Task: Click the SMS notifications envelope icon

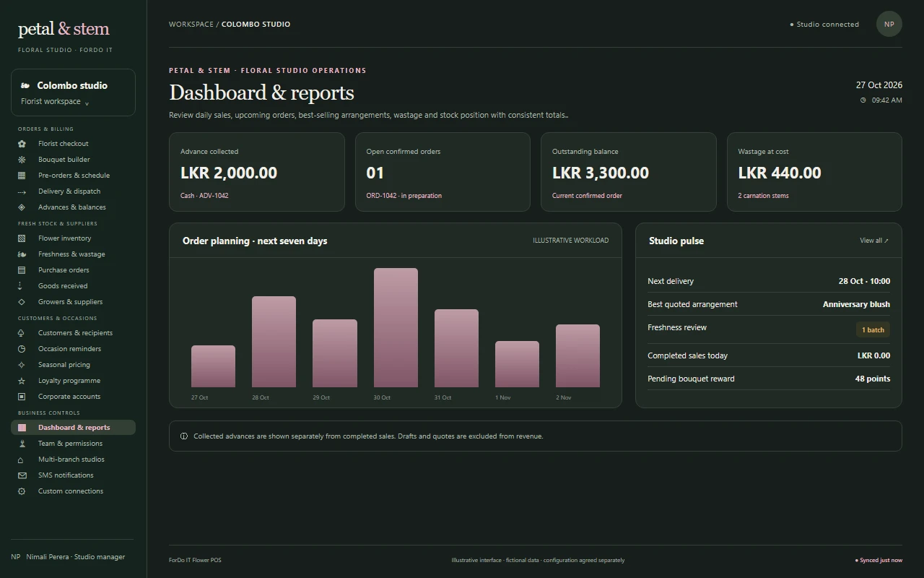Action: (22, 475)
